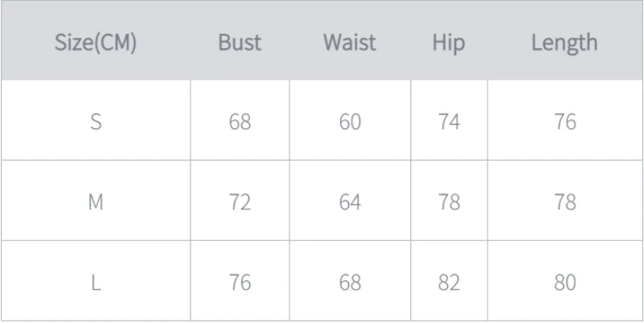
Task: Select the Hip value 82 cell
Action: pyautogui.click(x=449, y=282)
